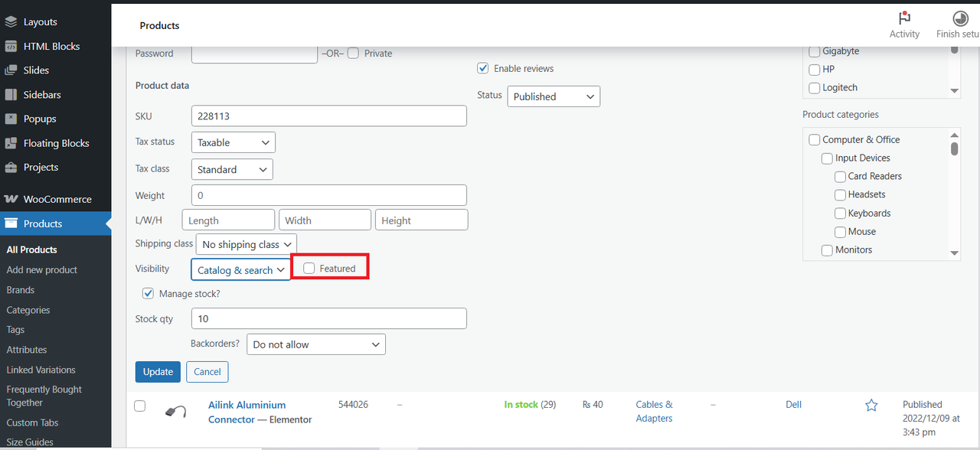Go to All Products submenu
The height and width of the screenshot is (450, 980).
pos(32,249)
